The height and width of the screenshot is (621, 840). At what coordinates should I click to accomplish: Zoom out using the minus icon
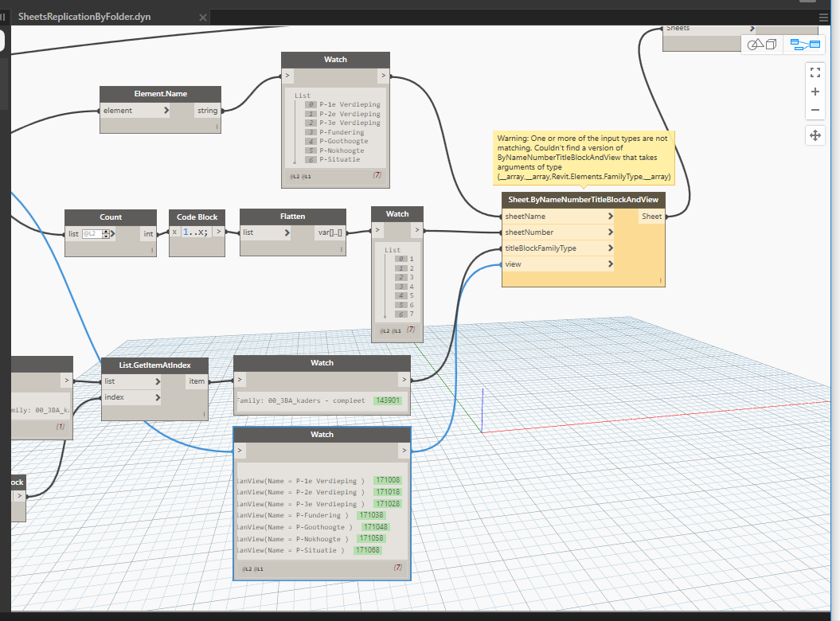pos(815,111)
